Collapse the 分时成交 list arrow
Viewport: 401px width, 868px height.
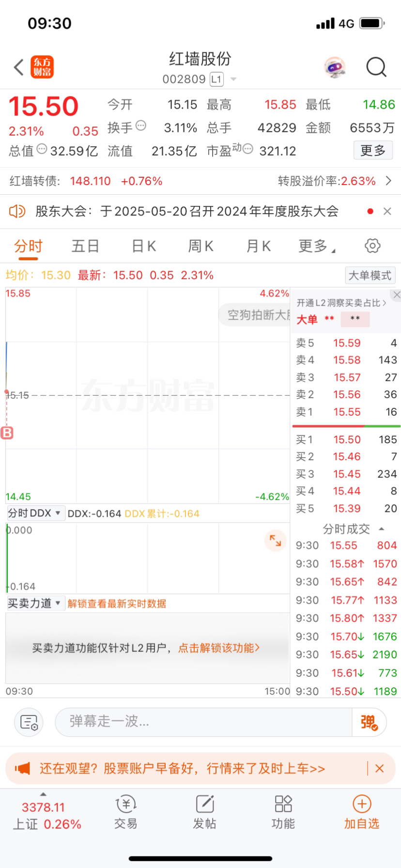pos(382,529)
